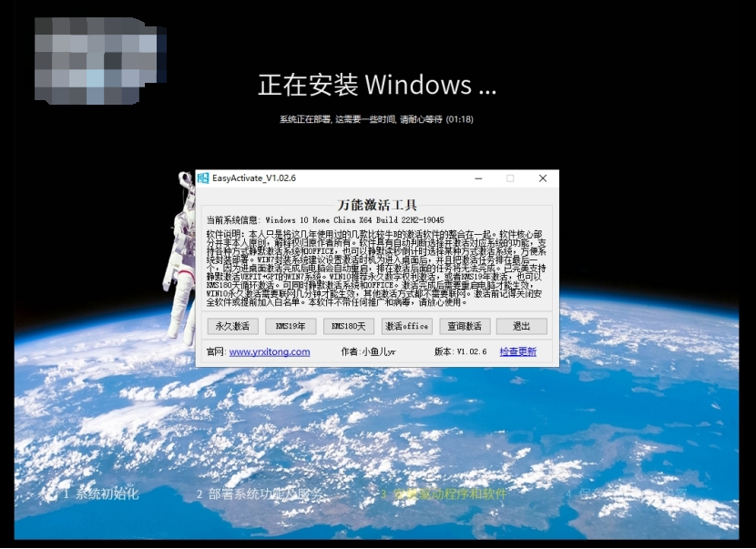Click the 作者:小鱼儿yr label
The image size is (756, 549).
tap(368, 351)
